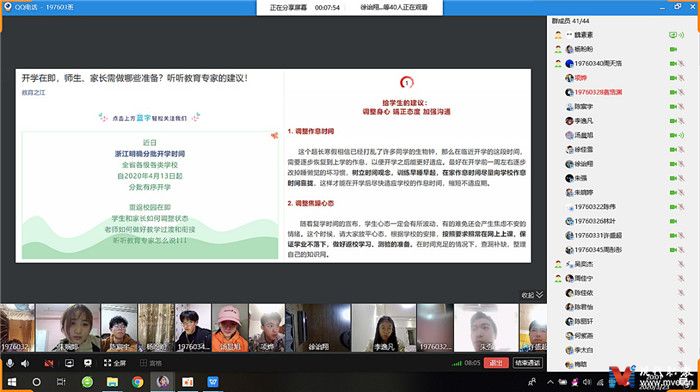Collapse video strip with 收起 chevron

[x=532, y=295]
